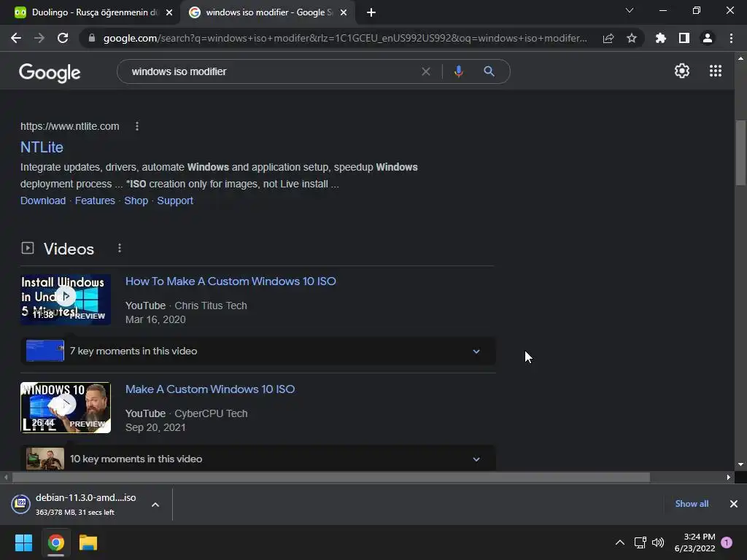Open volume control in tray
The height and width of the screenshot is (560, 747).
(x=658, y=542)
